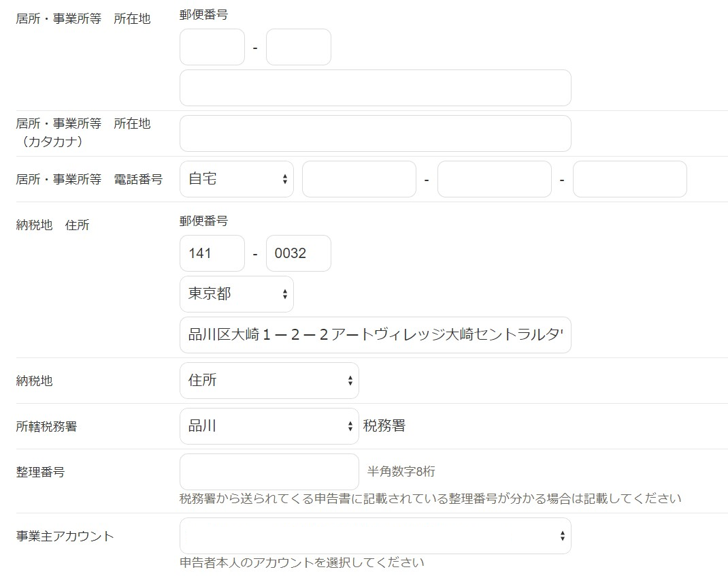
Task: Click the 整理番号 input field
Action: 269,471
